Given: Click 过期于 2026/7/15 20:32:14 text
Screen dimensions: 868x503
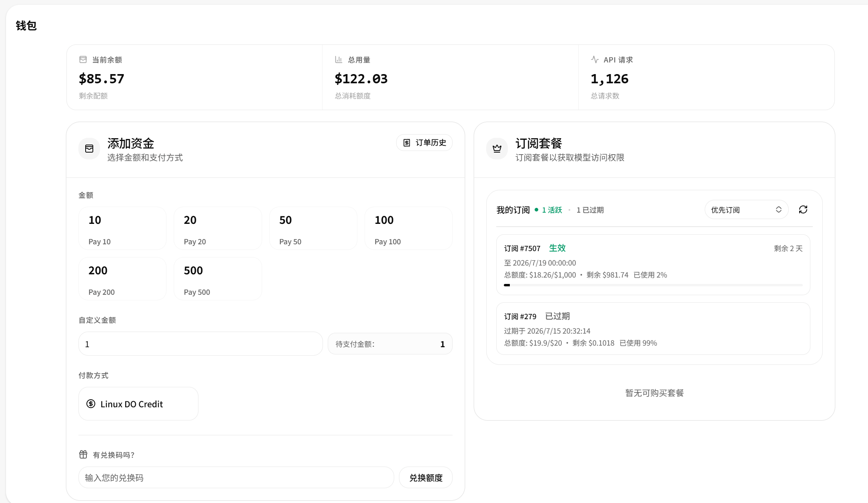Looking at the screenshot, I should [547, 331].
